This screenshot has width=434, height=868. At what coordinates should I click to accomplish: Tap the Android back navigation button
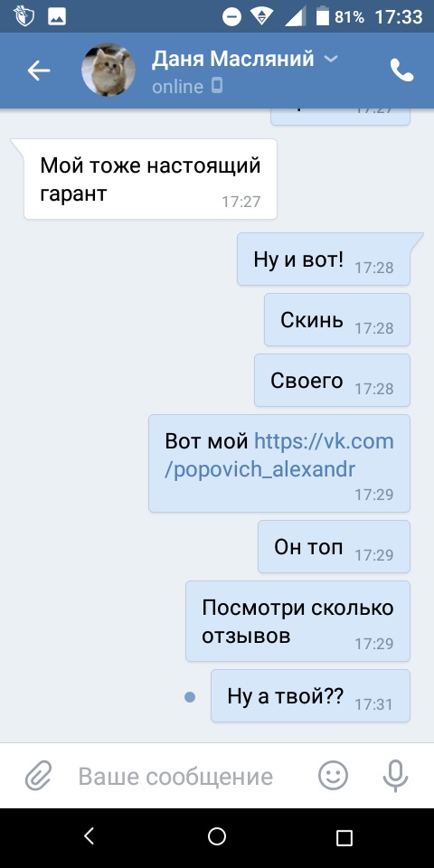pos(90,835)
